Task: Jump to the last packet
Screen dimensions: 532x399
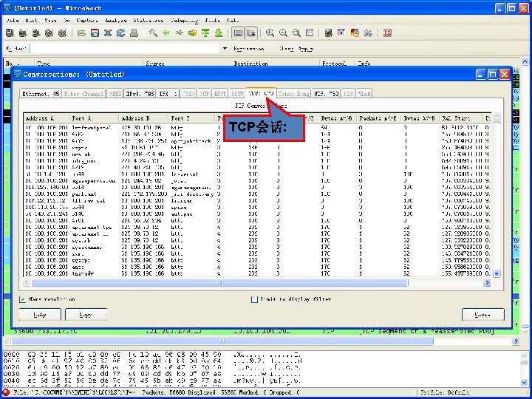Action: [x=219, y=33]
